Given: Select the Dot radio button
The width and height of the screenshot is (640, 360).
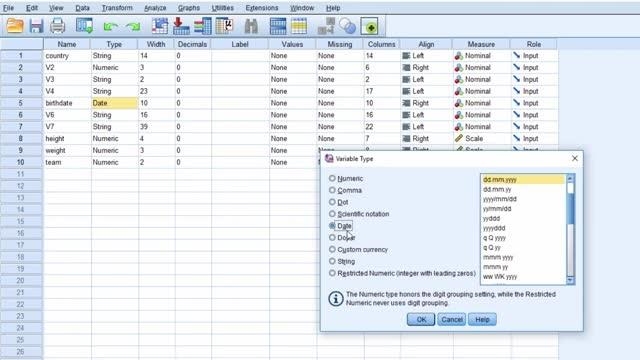Looking at the screenshot, I should tap(332, 202).
